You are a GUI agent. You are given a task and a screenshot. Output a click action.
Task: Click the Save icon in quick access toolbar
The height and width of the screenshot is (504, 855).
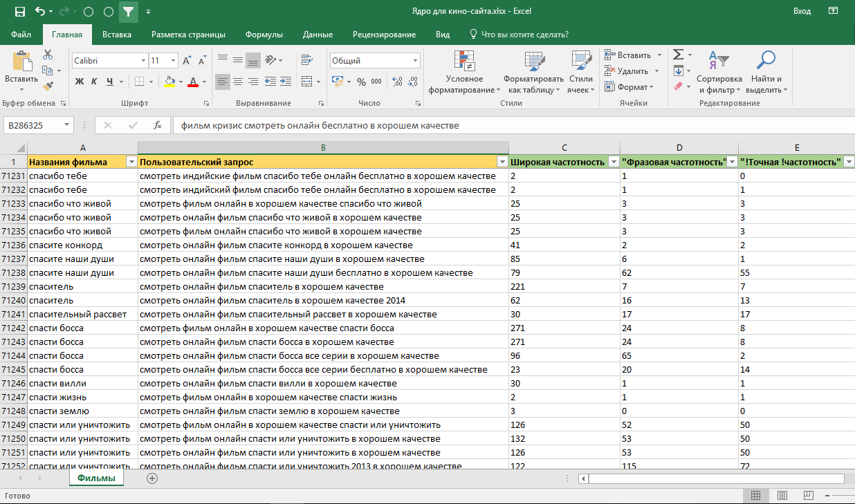(19, 12)
